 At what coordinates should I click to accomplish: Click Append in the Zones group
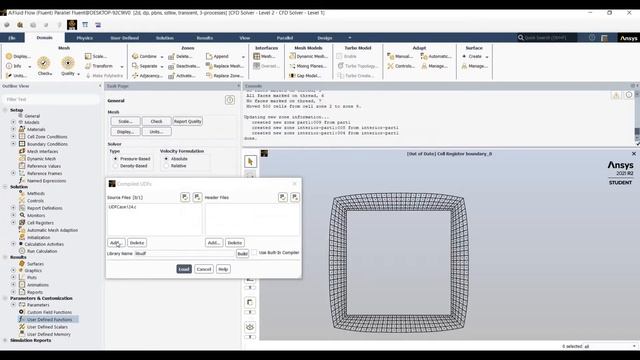217,56
